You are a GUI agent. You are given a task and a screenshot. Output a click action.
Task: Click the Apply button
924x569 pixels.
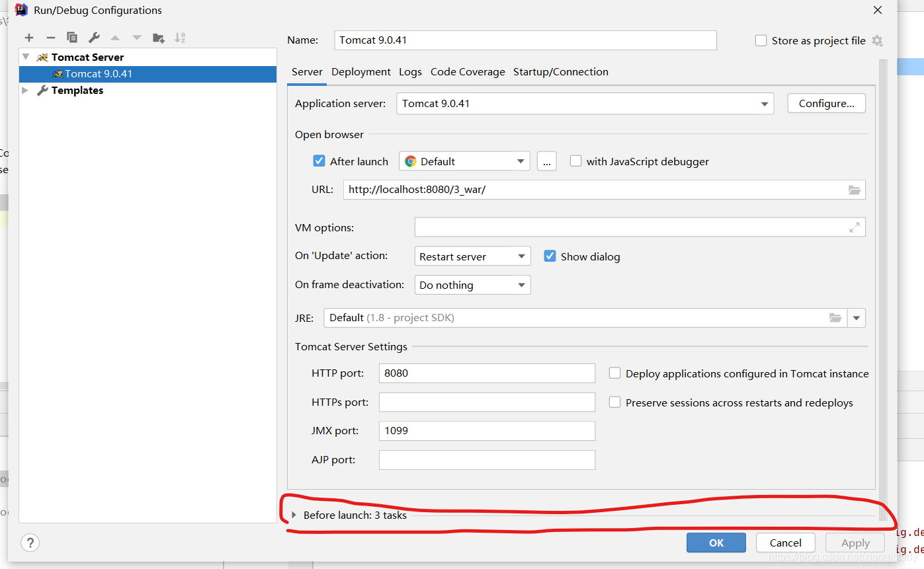click(x=855, y=543)
